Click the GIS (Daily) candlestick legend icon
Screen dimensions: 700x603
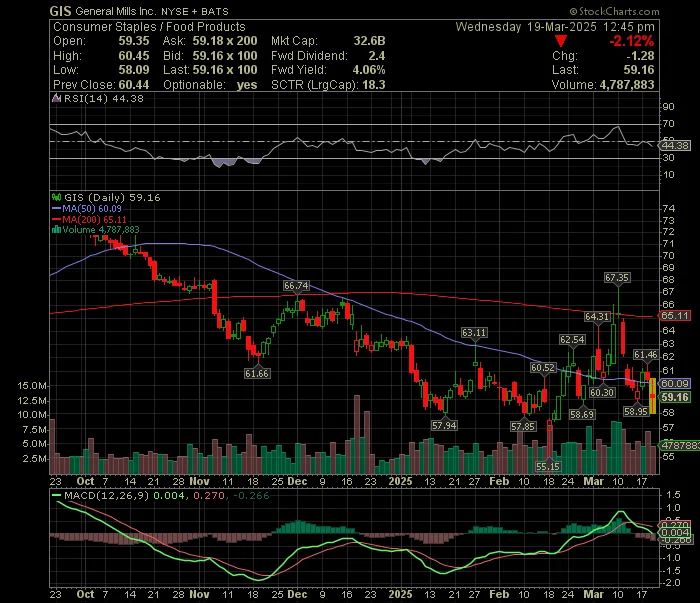pos(57,197)
